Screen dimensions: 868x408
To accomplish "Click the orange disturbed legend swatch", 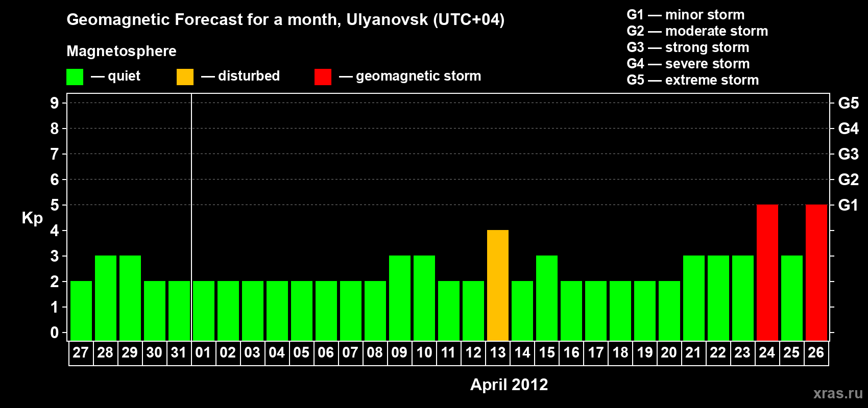I will tap(185, 77).
